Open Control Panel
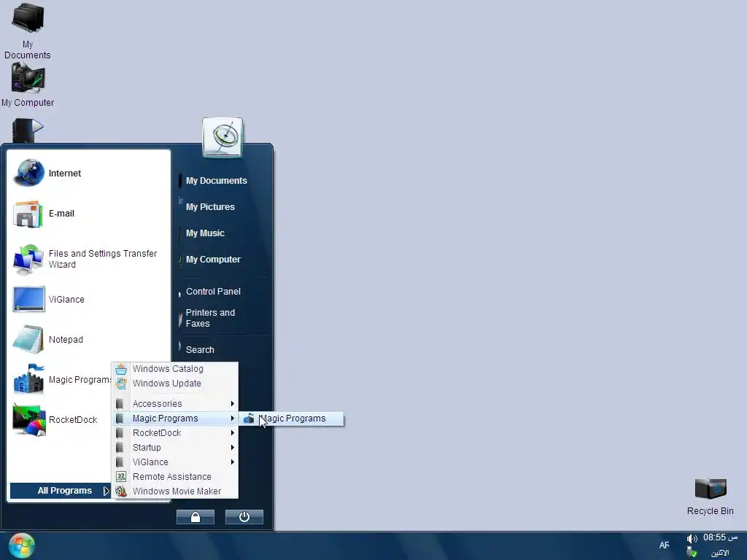The image size is (747, 560). 213,292
